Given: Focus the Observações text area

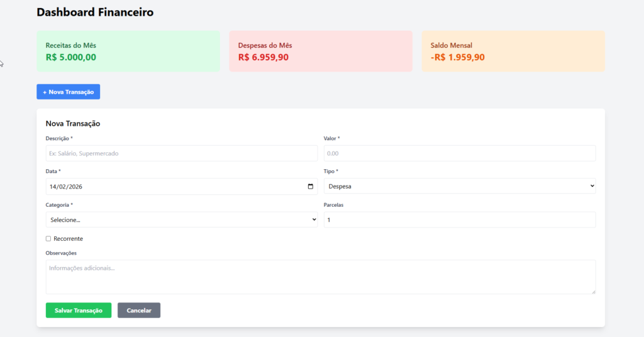Looking at the screenshot, I should coord(320,277).
